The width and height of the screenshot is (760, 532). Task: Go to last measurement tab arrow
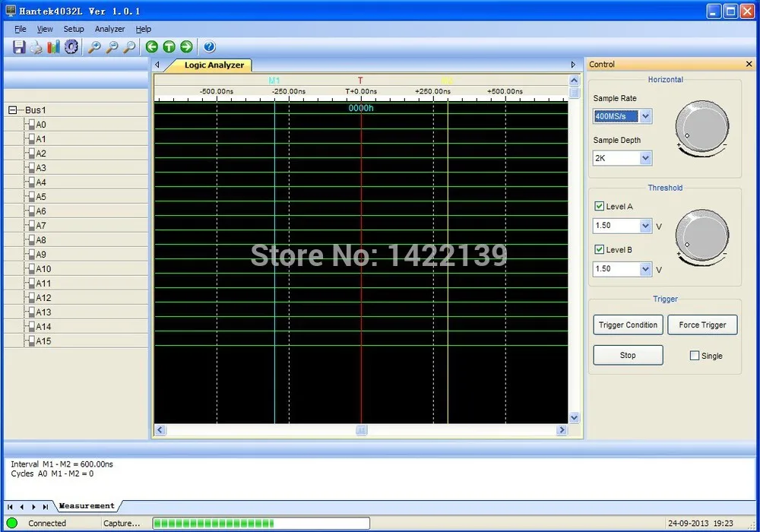(x=45, y=507)
